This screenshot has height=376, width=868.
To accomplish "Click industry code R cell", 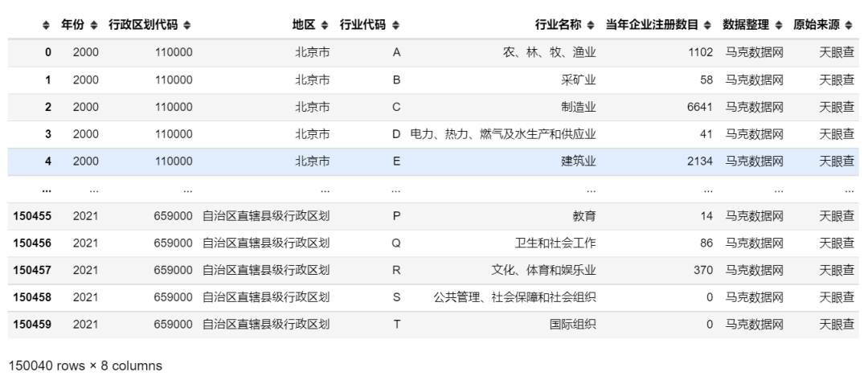I will (x=396, y=270).
